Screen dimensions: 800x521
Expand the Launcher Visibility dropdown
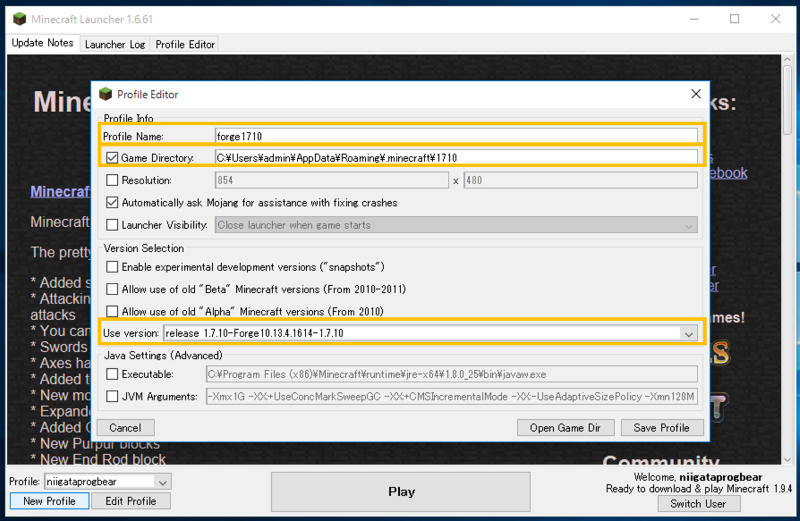pyautogui.click(x=688, y=225)
